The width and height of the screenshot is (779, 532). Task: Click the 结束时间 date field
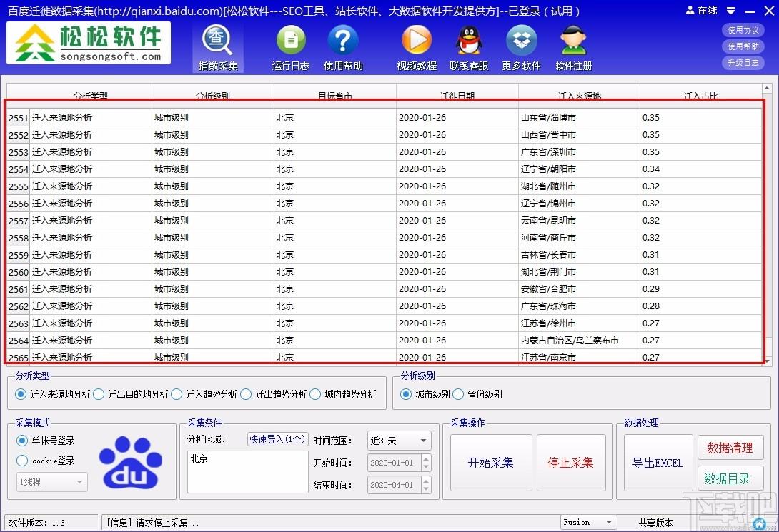click(x=395, y=485)
